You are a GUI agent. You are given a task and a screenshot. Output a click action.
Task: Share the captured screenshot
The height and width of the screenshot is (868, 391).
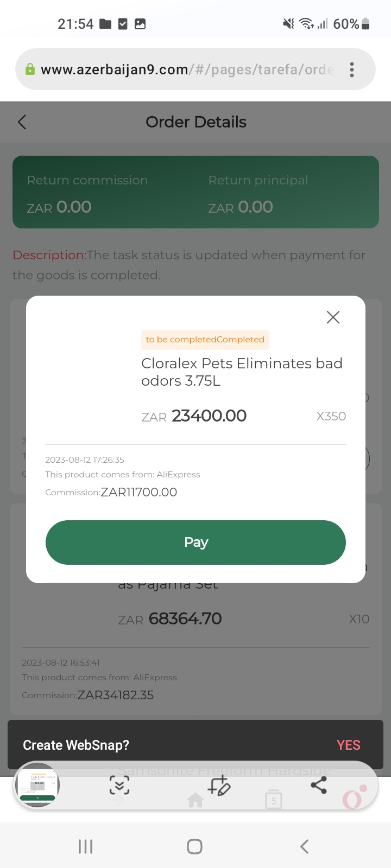click(319, 785)
